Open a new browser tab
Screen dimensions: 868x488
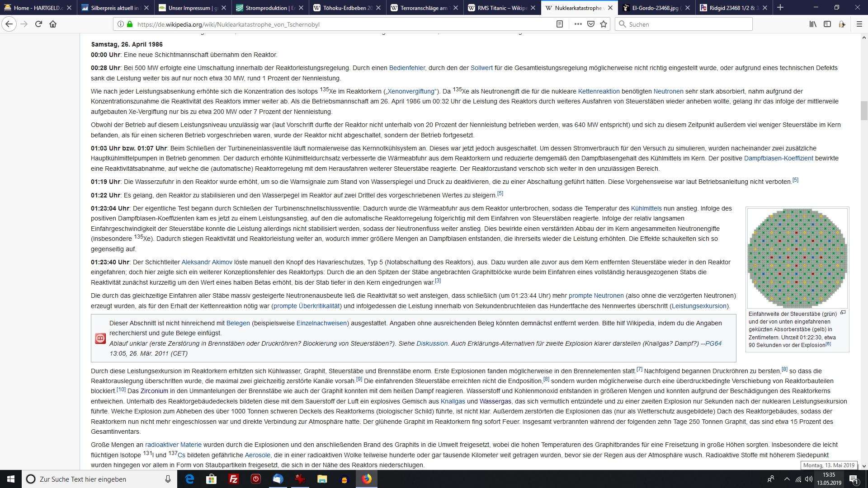coord(780,8)
